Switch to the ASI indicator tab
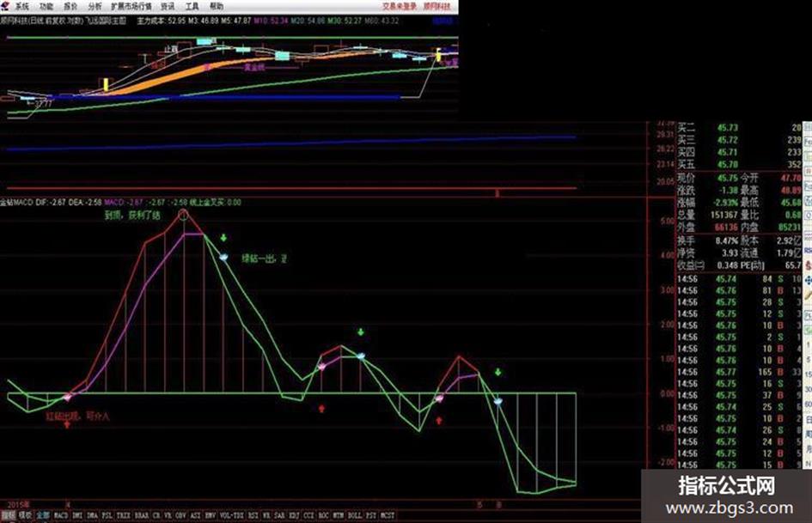 coord(195,515)
